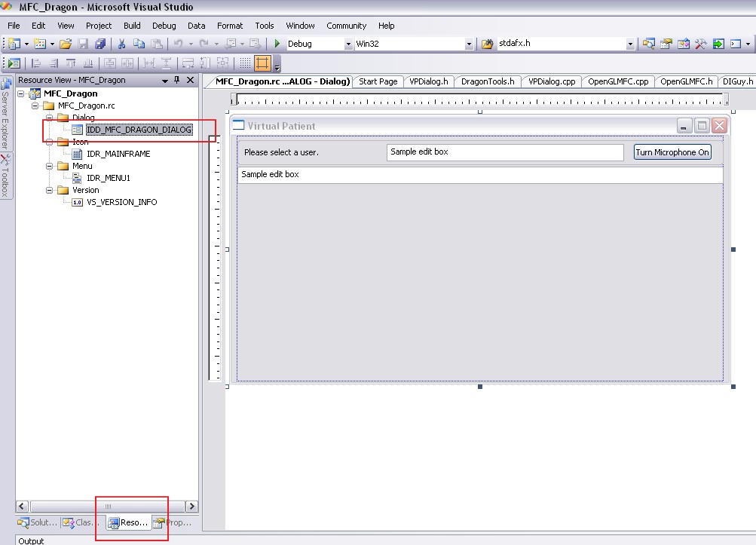Turn off the highlighted guides toggle
Screen dimensions: 756x545
pos(263,63)
